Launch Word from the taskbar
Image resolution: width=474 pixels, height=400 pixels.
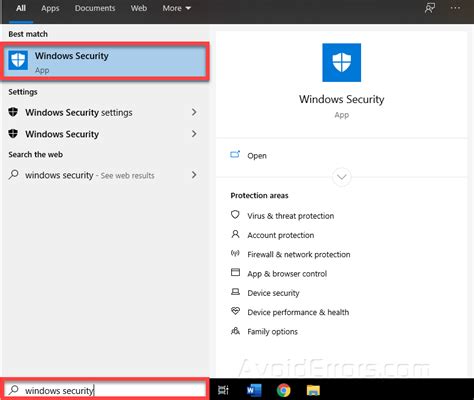pos(254,390)
